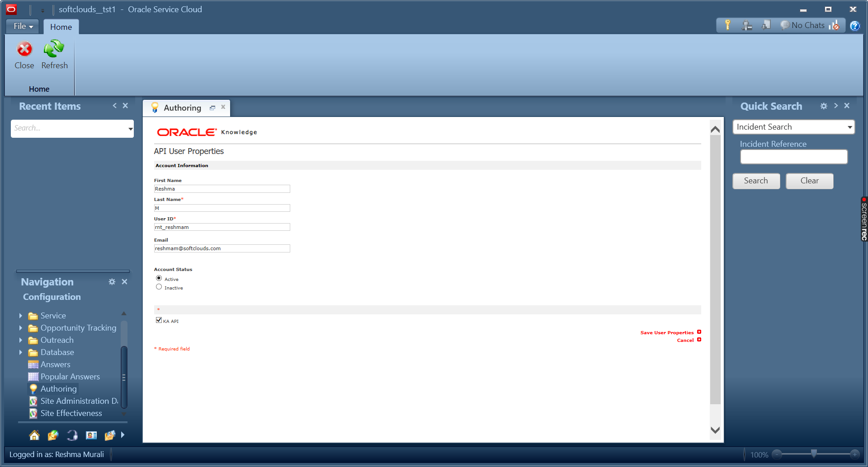
Task: Open the blue help question mark icon
Action: click(x=854, y=26)
